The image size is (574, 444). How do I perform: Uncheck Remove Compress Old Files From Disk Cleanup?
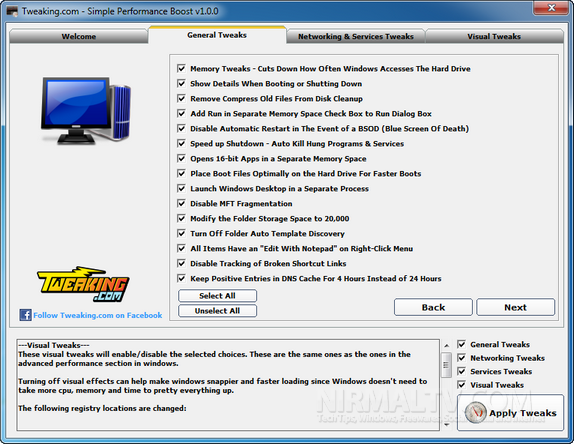tap(181, 98)
